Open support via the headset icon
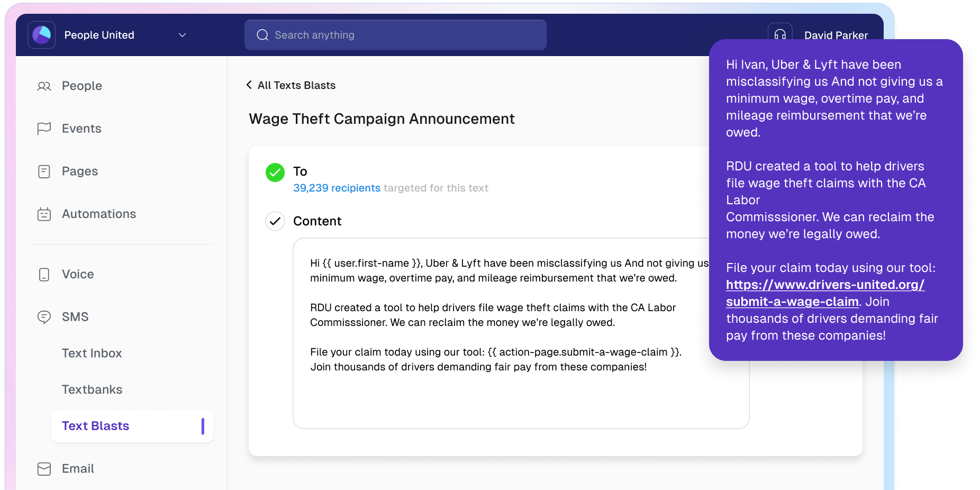The width and height of the screenshot is (980, 490). (x=780, y=35)
